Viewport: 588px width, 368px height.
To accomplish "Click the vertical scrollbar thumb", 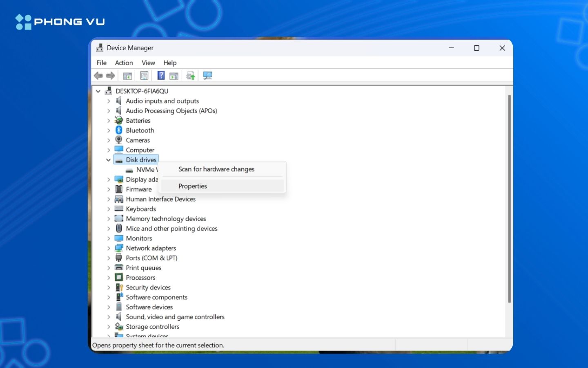I will [509, 199].
